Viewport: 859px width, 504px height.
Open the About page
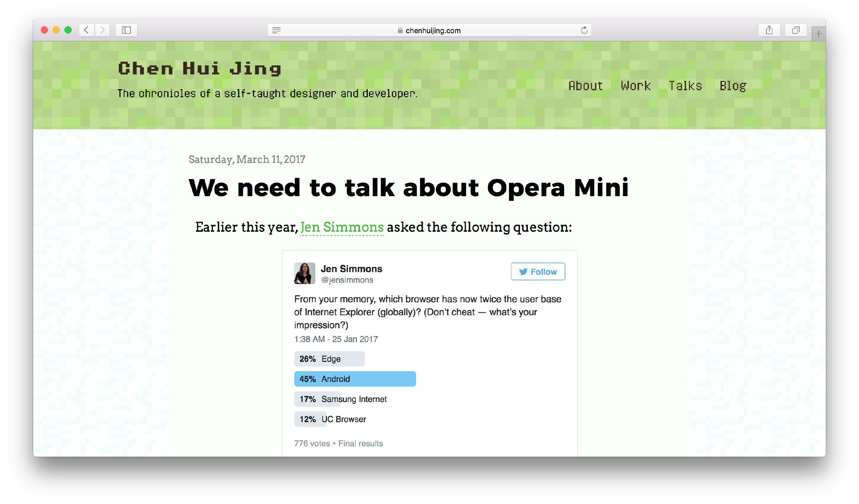click(x=585, y=86)
